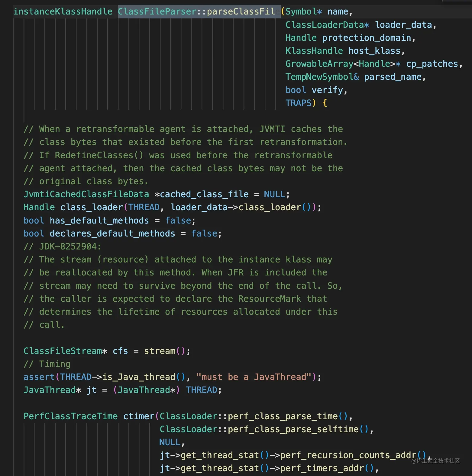Click the 'Handle class_loader(THREAD,' line
The height and width of the screenshot is (476, 472).
pyautogui.click(x=173, y=207)
